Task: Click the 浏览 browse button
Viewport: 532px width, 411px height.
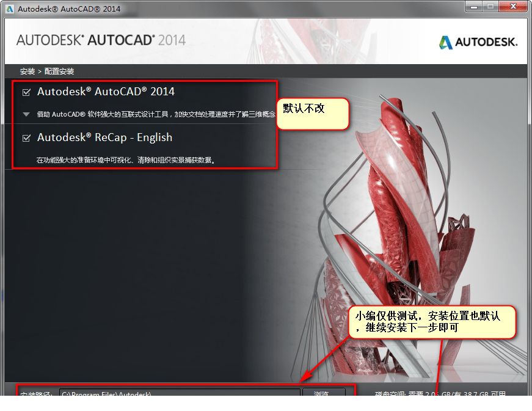Action: [x=324, y=393]
